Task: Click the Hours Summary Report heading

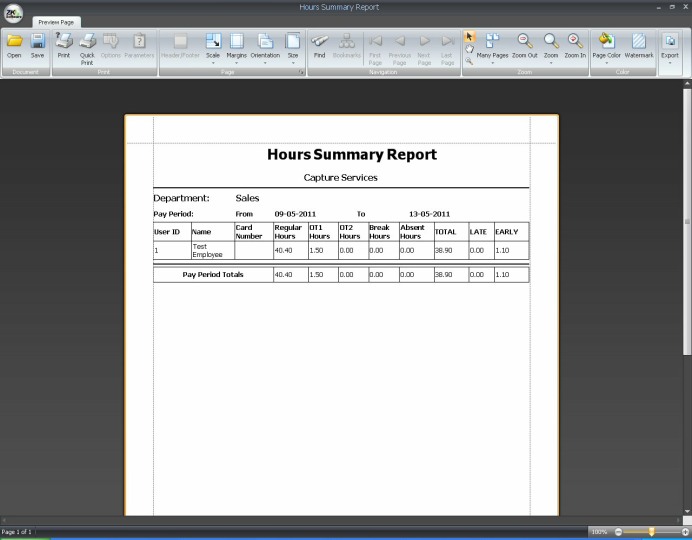Action: pyautogui.click(x=352, y=154)
